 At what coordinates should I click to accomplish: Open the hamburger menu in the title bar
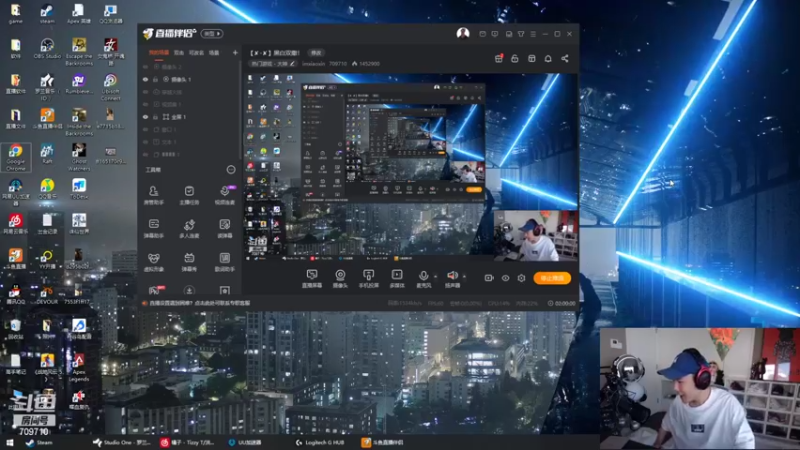tap(533, 34)
